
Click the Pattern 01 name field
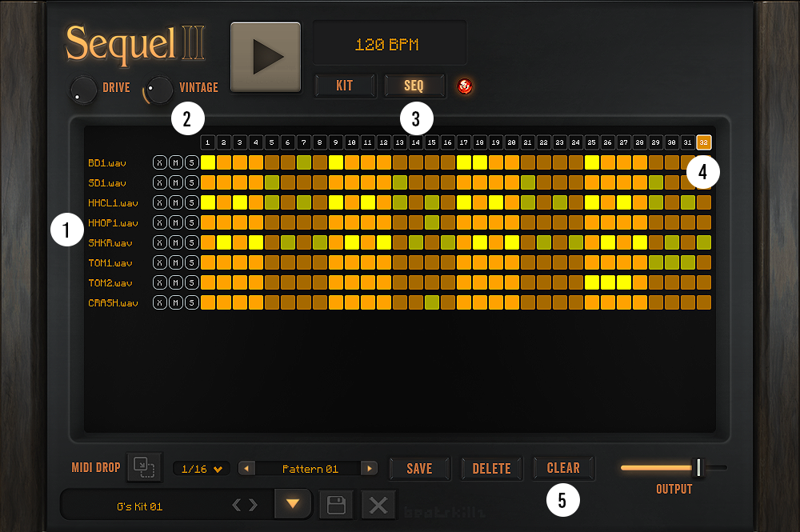(x=309, y=469)
